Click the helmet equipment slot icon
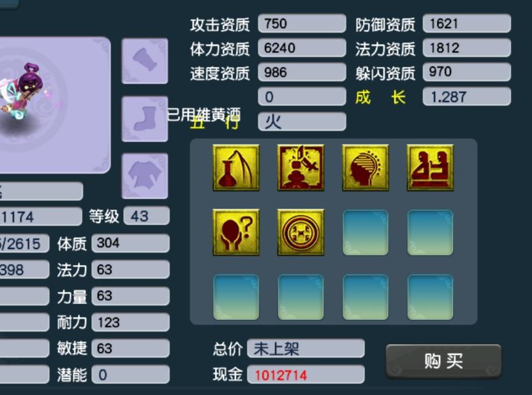 pos(145,61)
